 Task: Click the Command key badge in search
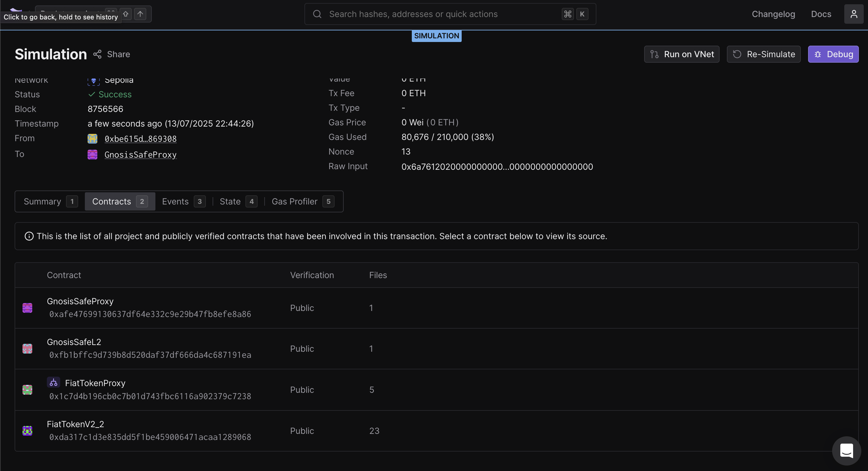tap(568, 14)
